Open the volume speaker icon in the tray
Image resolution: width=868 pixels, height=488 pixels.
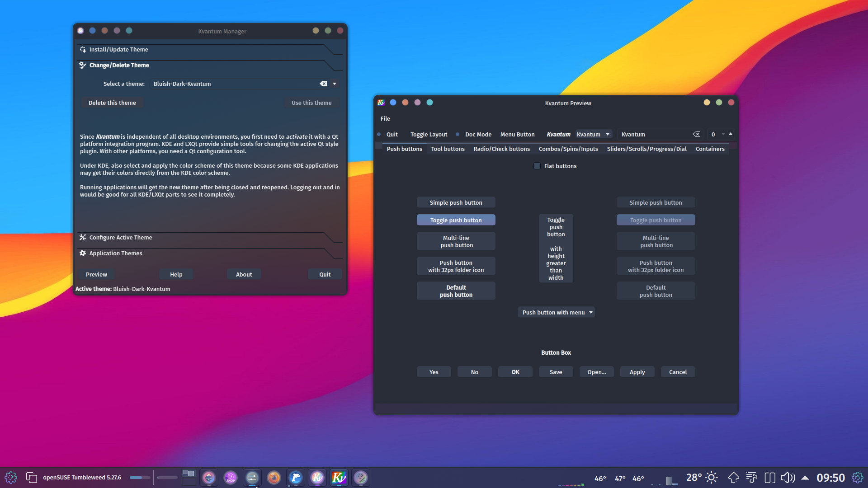[x=788, y=478]
